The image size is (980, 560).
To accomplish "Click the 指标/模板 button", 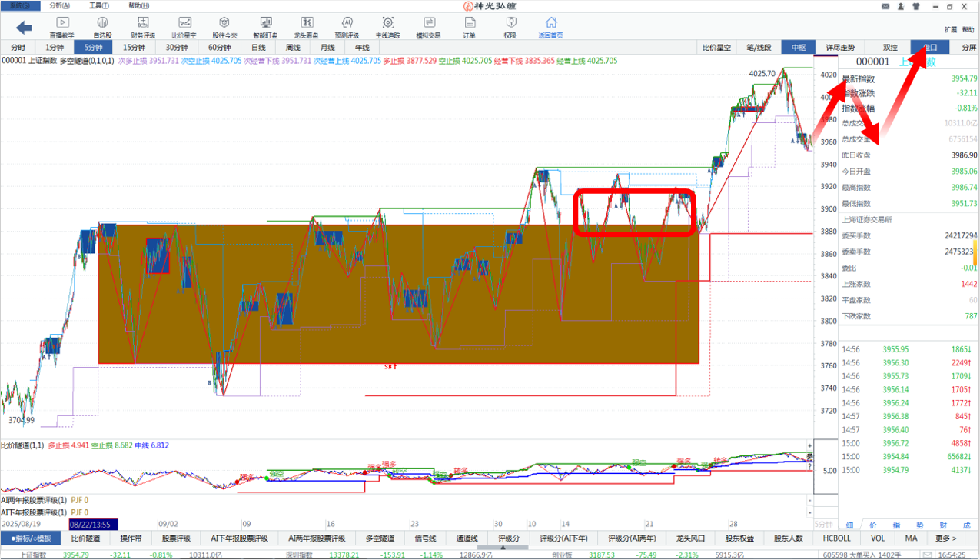I will coord(31,538).
